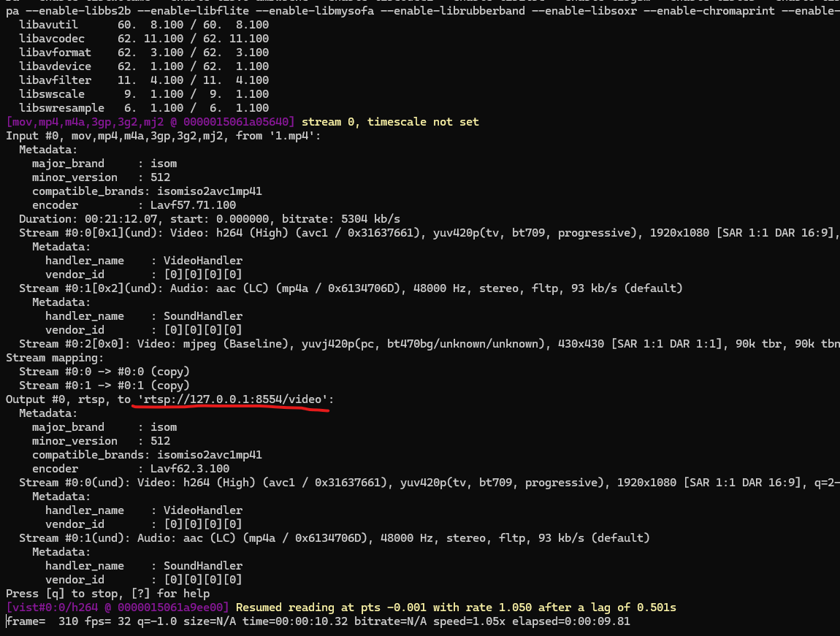Click the yellow 'stream 0, timescale not set' warning
This screenshot has width=840, height=636.
click(390, 122)
